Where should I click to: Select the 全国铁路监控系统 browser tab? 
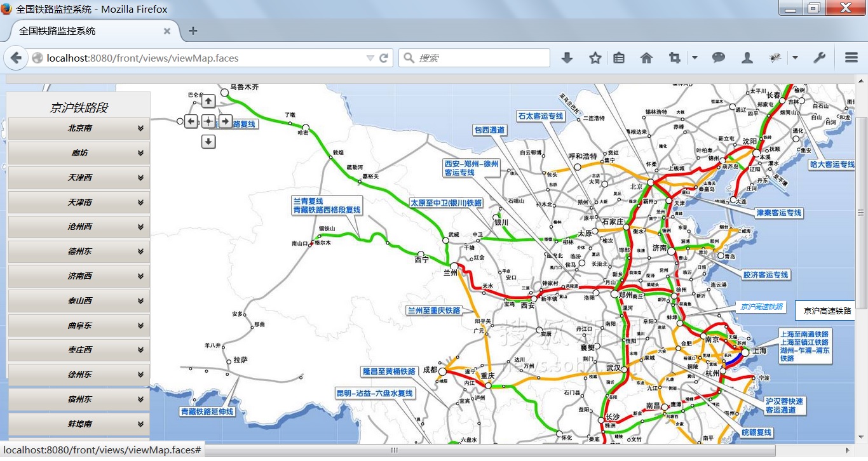pos(89,30)
